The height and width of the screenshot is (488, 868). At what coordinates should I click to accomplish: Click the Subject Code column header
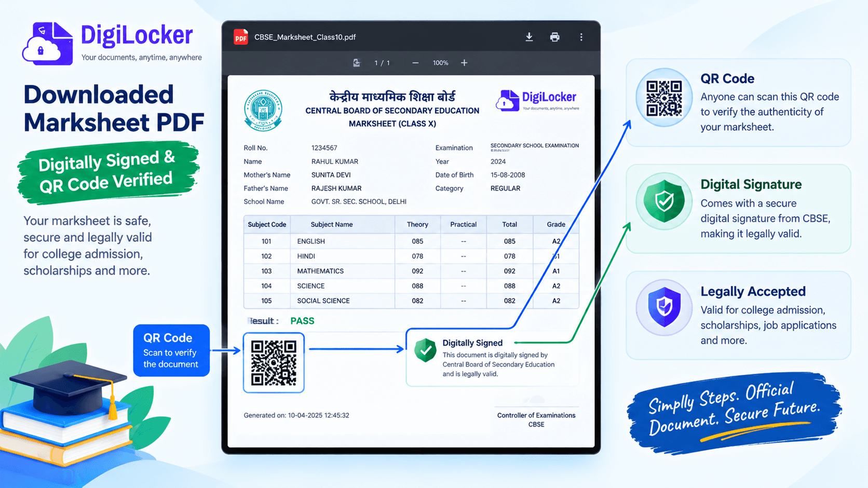tap(267, 224)
